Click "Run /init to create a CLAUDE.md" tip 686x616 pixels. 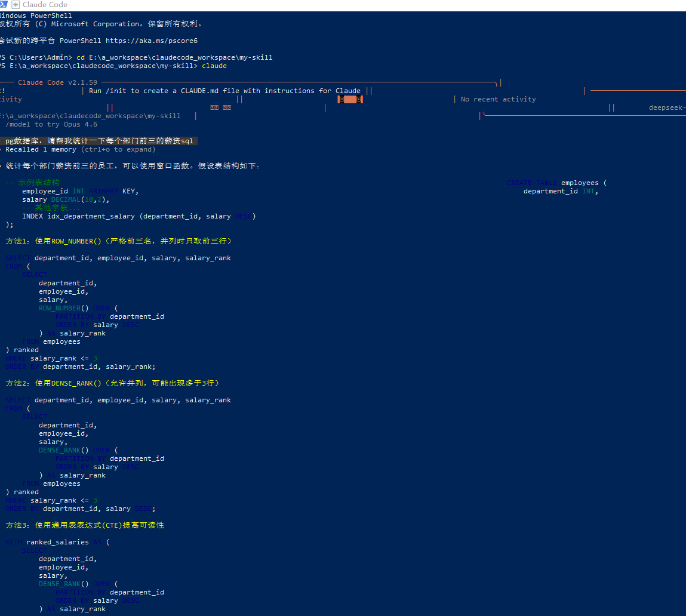click(x=225, y=91)
